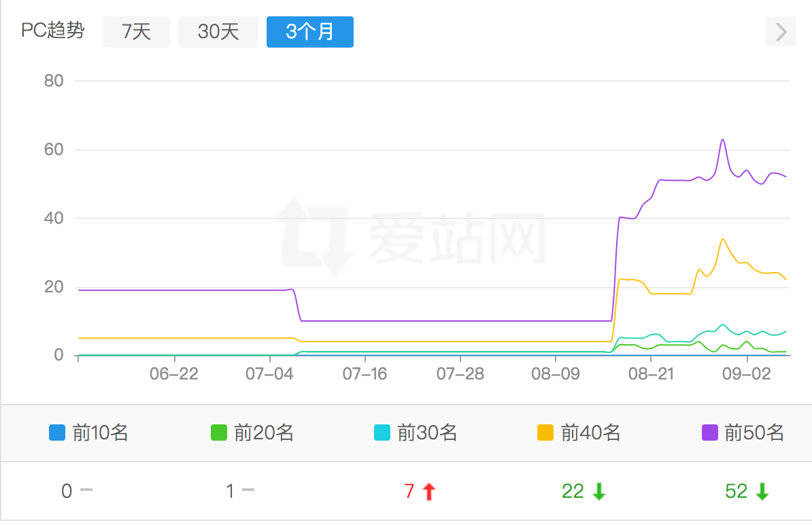Click the green down arrow beside 22
The width and height of the screenshot is (812, 525).
pyautogui.click(x=599, y=492)
